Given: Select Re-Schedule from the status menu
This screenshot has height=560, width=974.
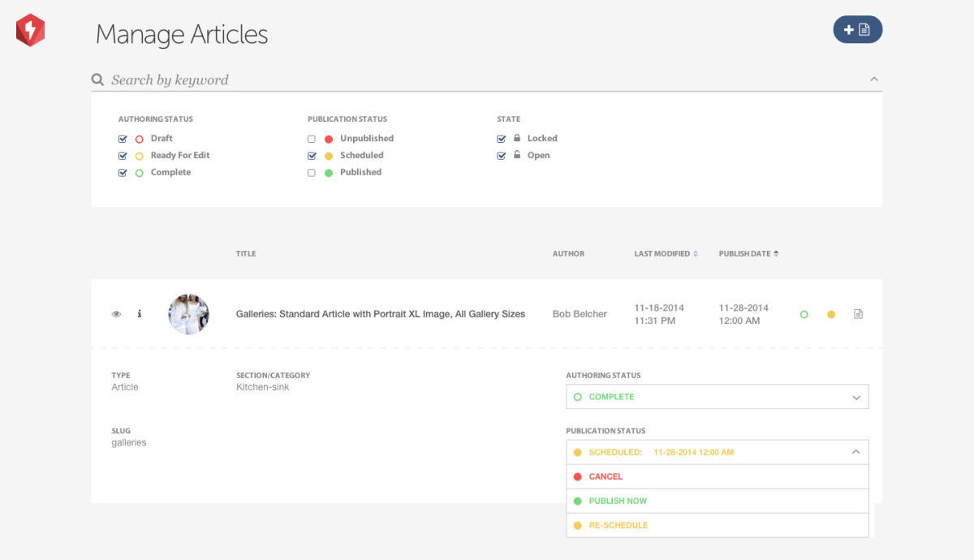Looking at the screenshot, I should [x=618, y=525].
